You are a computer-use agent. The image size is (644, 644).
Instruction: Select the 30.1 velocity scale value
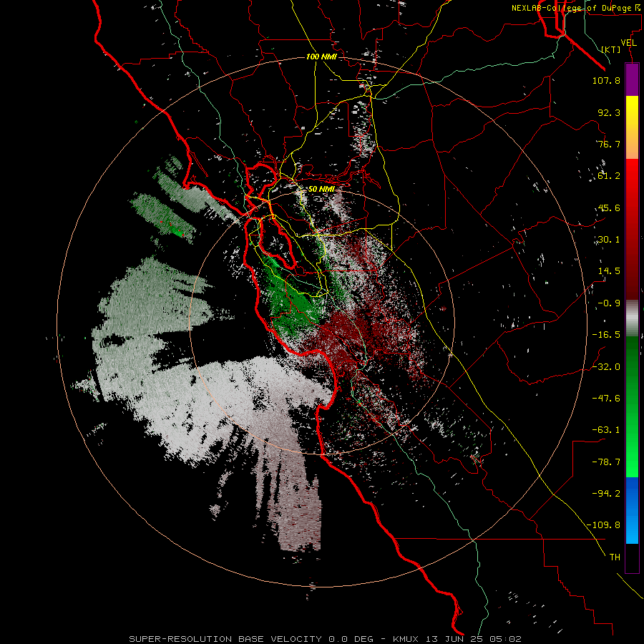[609, 240]
